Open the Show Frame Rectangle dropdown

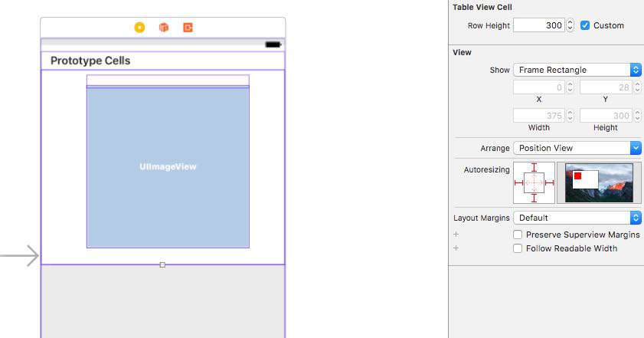click(x=577, y=70)
